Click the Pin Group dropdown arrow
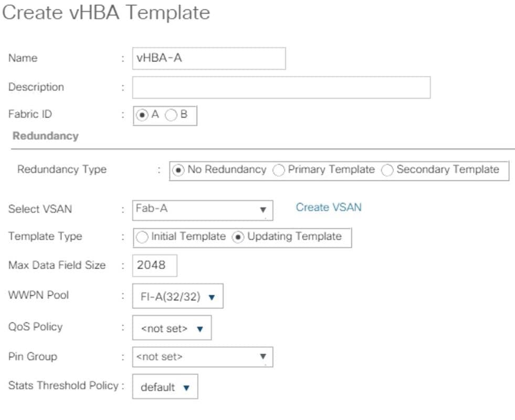 263,356
